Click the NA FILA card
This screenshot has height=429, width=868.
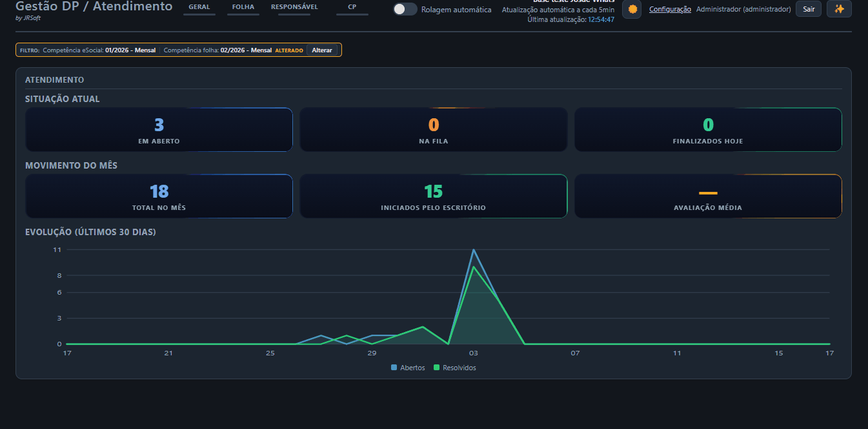click(434, 129)
